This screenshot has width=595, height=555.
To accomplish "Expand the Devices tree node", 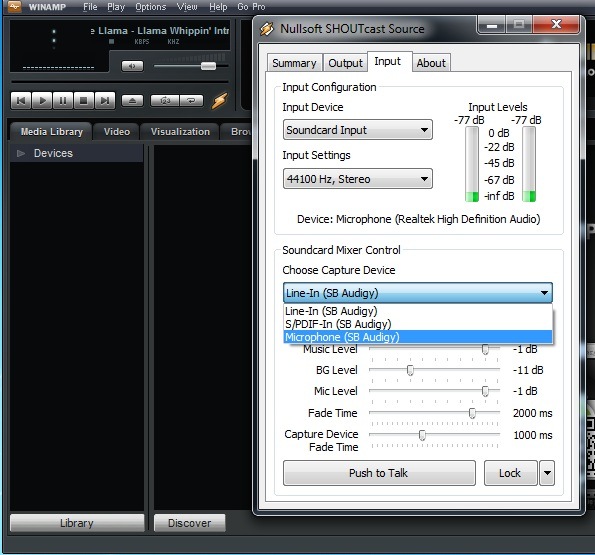I will (x=21, y=153).
